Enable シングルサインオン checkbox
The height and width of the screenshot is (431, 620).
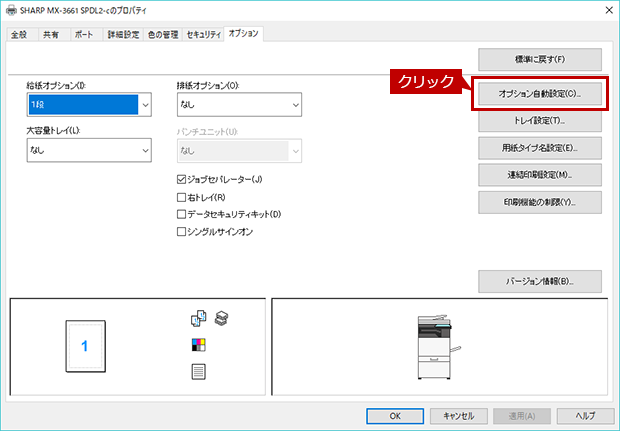181,232
